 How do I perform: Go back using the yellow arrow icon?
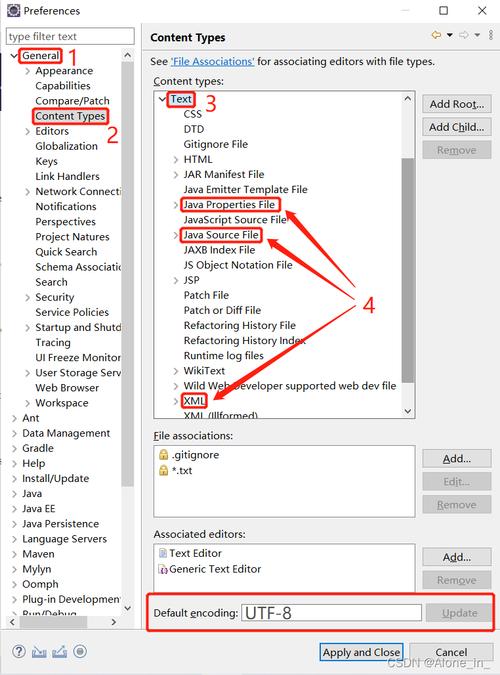click(436, 35)
